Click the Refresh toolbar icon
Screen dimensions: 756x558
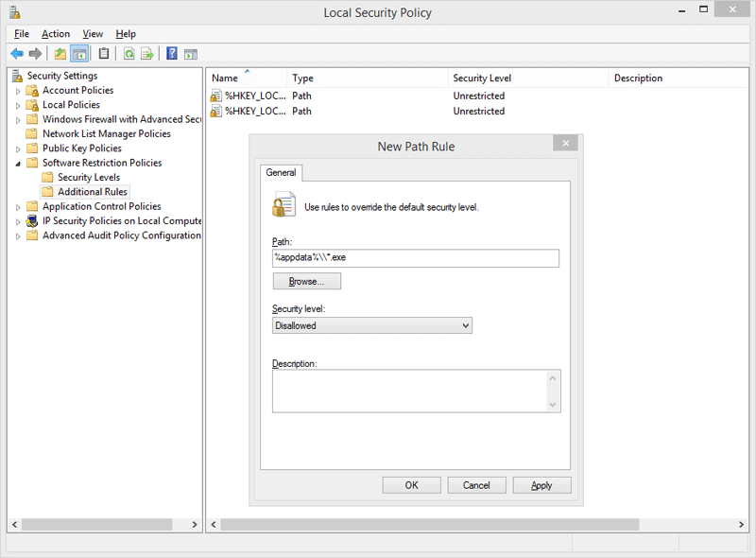pos(129,54)
